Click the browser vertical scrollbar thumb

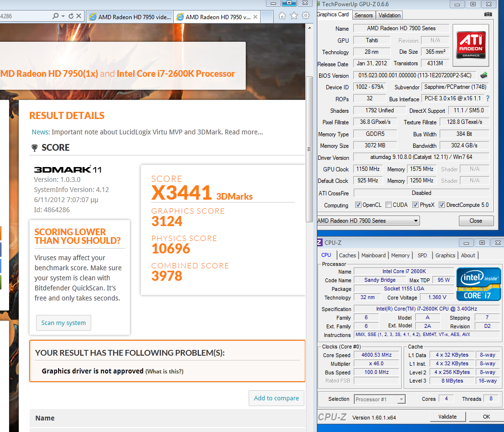309,149
